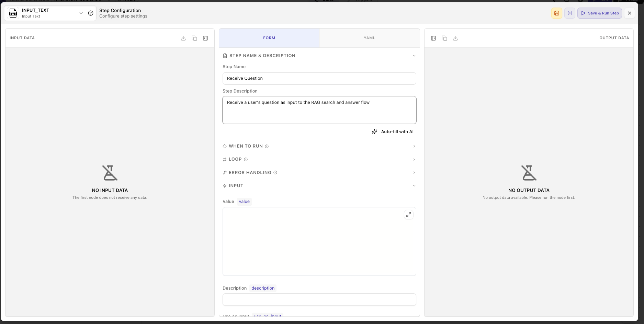
Task: Expand the WHEN TO RUN section
Action: pos(414,146)
